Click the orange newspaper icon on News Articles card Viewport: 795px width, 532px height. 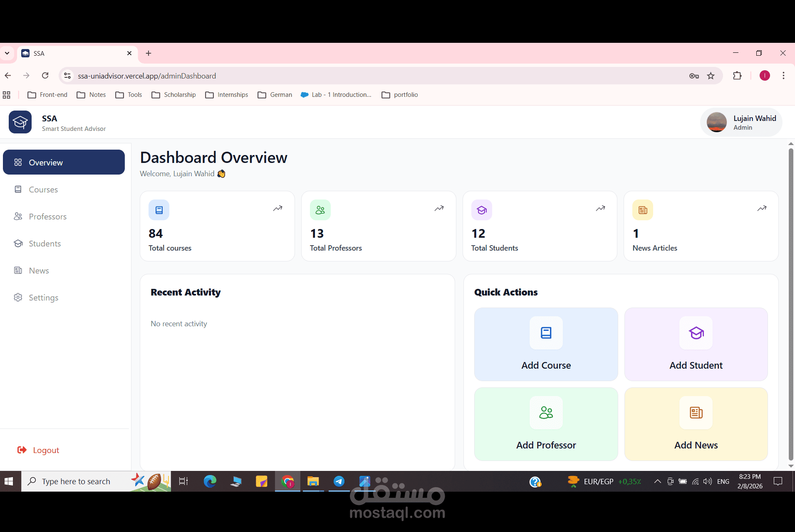pyautogui.click(x=643, y=210)
